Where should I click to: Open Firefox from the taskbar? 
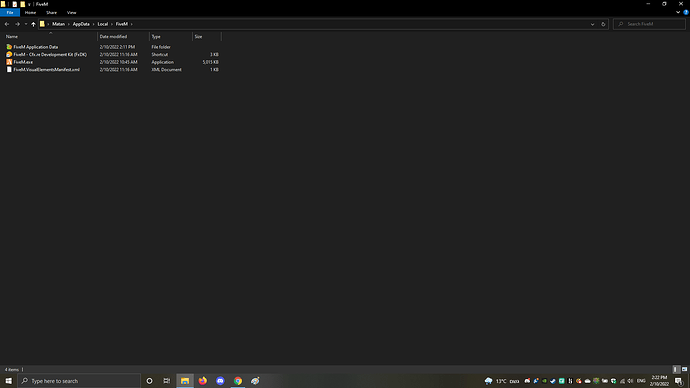point(202,381)
